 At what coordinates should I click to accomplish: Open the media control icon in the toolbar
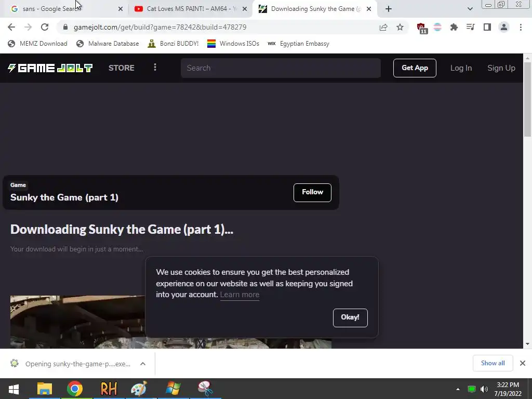470,27
